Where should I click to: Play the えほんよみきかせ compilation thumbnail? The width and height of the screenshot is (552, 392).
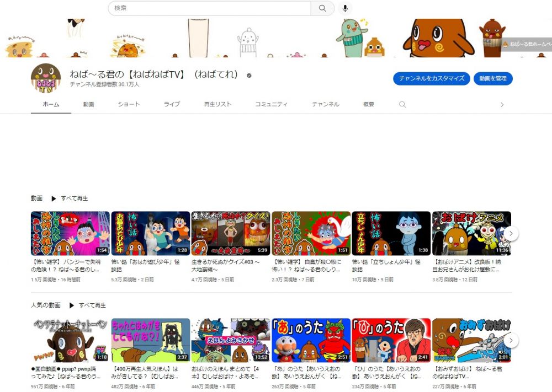click(231, 340)
